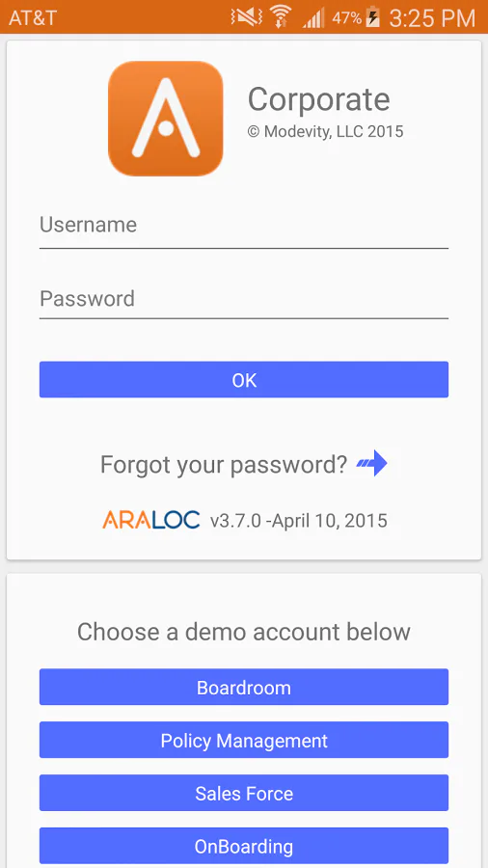The height and width of the screenshot is (868, 488).
Task: Open the Forgot your password link
Action: click(224, 465)
